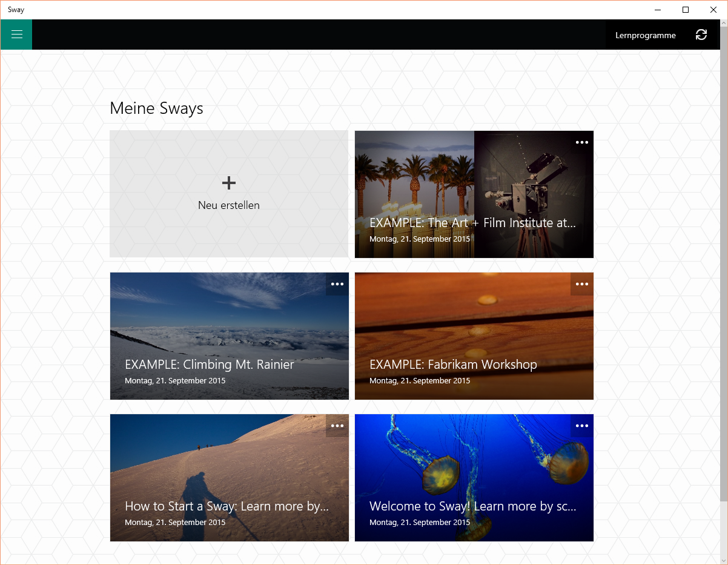The image size is (728, 565).
Task: Open the Climbing Mt. Rainier Sway thumbnail
Action: pyautogui.click(x=230, y=336)
